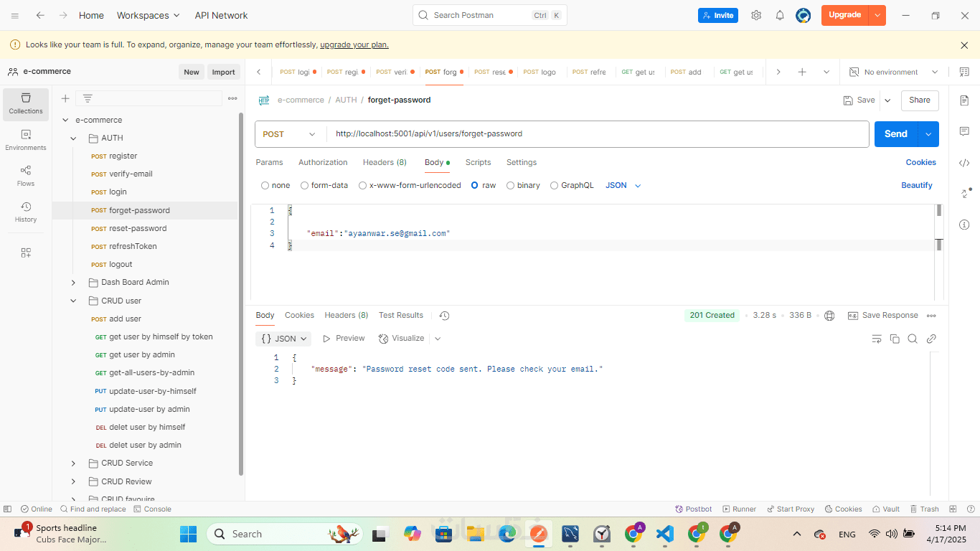
Task: Go back with the left arrow
Action: click(x=40, y=15)
